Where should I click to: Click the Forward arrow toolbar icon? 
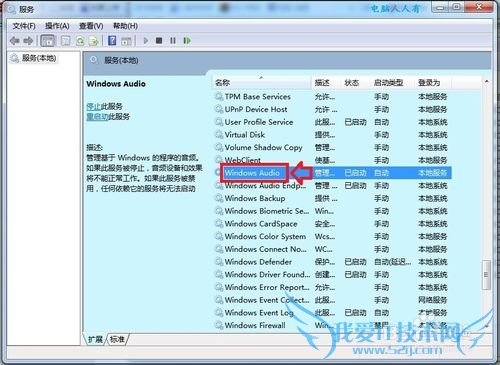[x=28, y=41]
